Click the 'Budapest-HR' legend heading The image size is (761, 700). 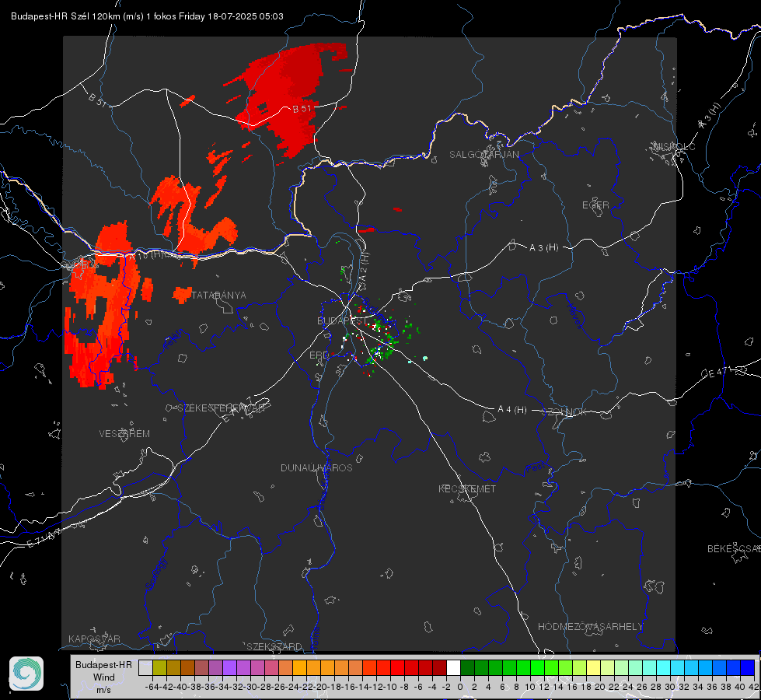click(103, 664)
